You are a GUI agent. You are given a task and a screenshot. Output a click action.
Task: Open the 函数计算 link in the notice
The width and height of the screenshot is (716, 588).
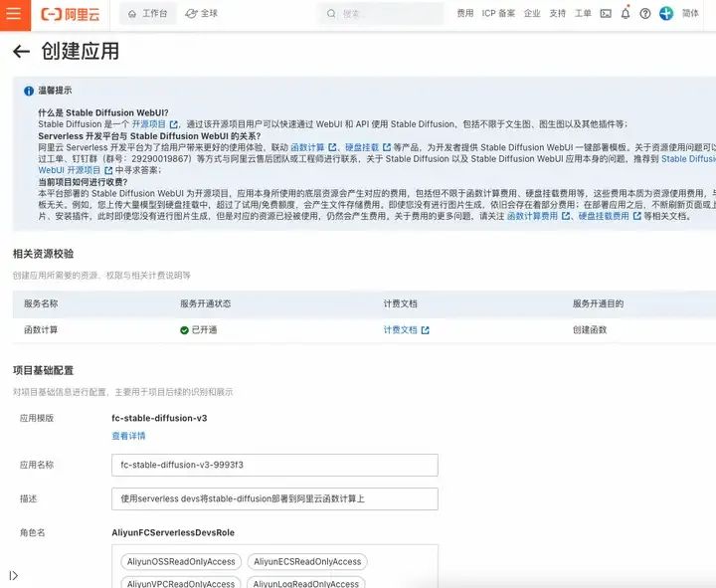[x=307, y=147]
